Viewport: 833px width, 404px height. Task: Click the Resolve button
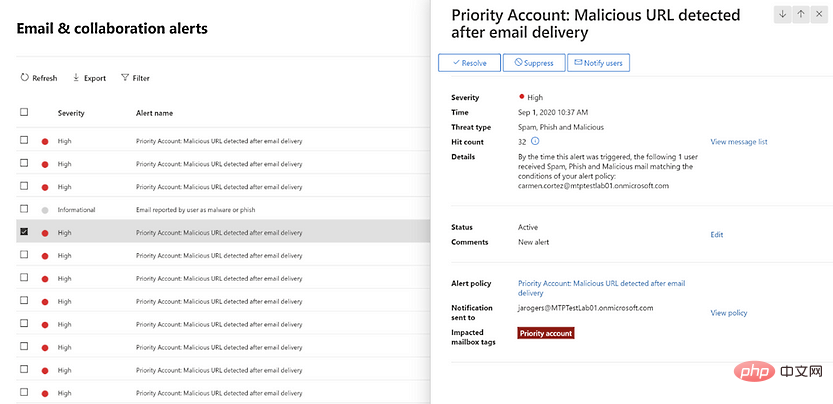point(468,63)
